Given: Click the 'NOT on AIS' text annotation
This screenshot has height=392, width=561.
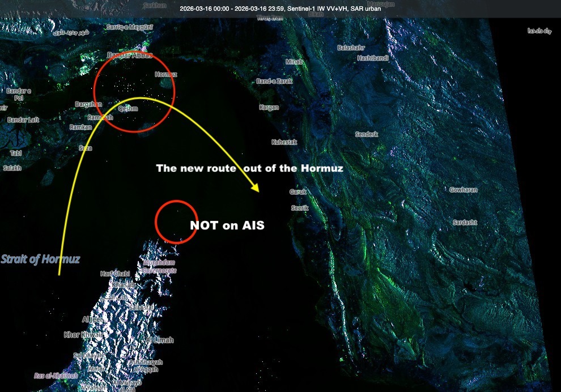Looking at the screenshot, I should [227, 225].
